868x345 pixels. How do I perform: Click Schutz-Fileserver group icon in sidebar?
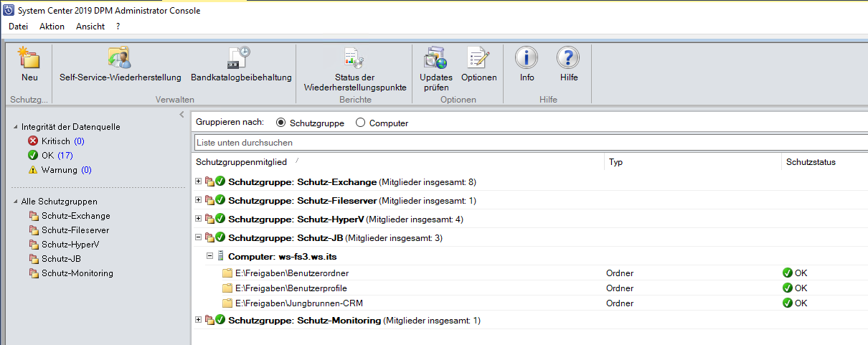(33, 230)
